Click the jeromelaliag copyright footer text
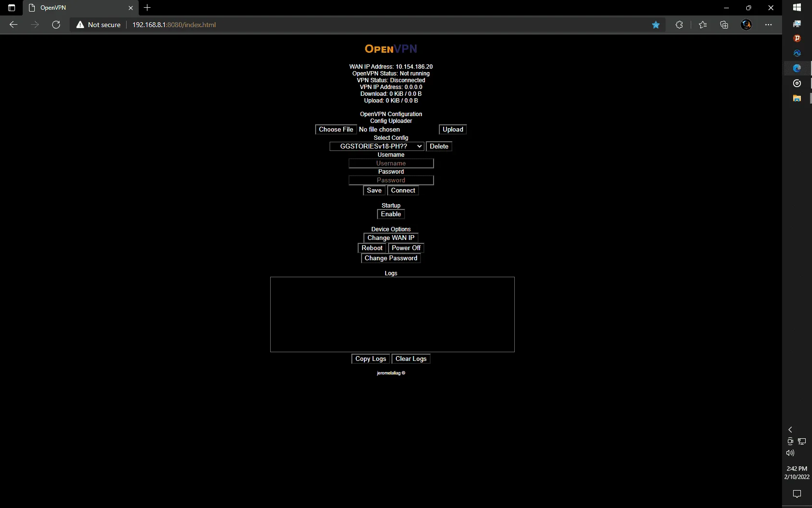The width and height of the screenshot is (812, 508). coord(391,373)
